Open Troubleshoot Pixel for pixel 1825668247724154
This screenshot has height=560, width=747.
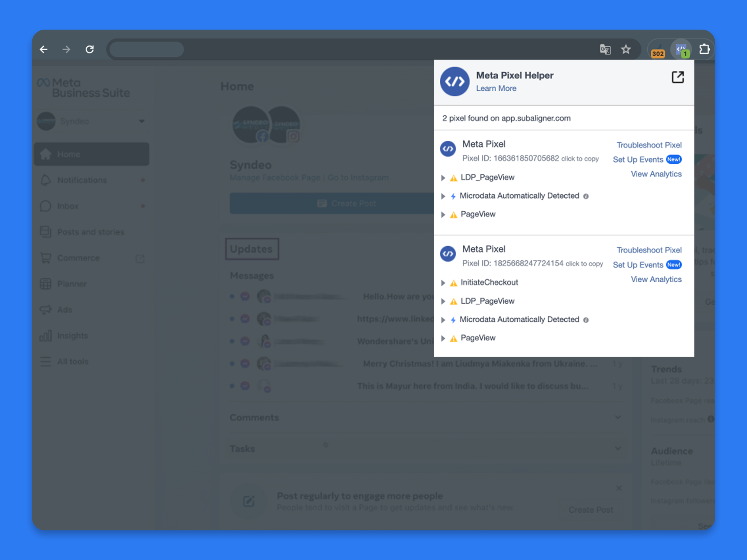point(649,250)
